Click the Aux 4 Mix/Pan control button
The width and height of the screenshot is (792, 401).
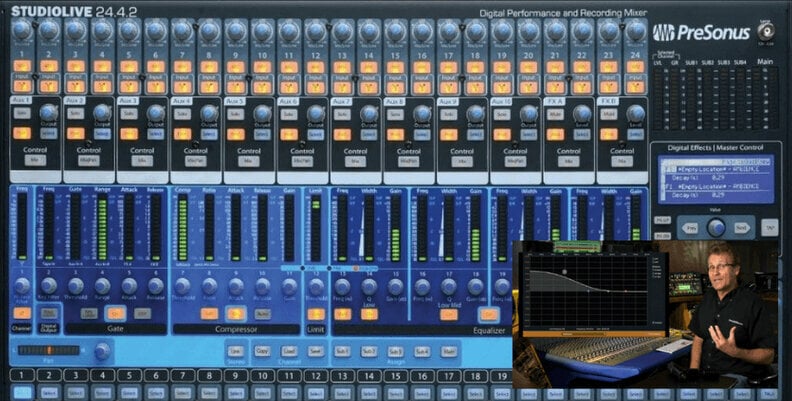pyautogui.click(x=195, y=161)
